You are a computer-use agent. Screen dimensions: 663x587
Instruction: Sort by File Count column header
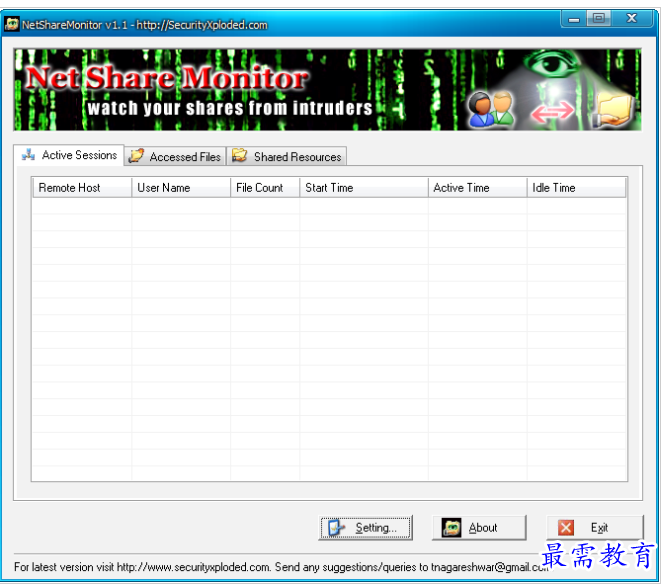coord(265,188)
